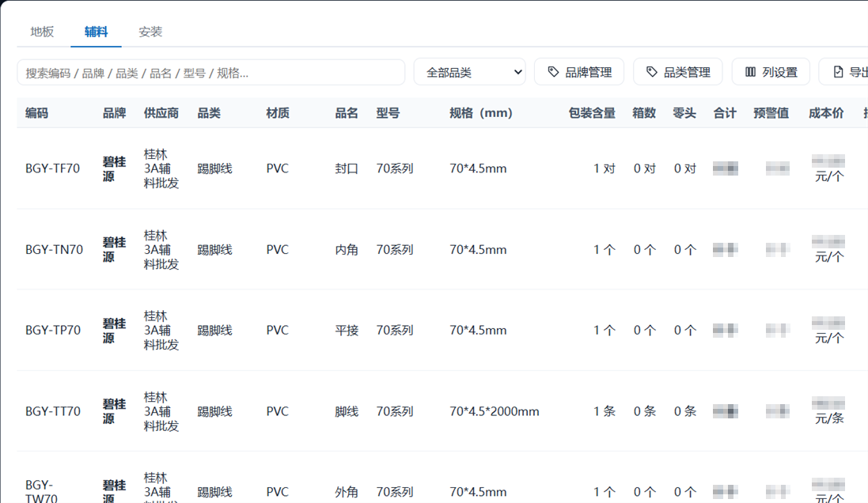The height and width of the screenshot is (503, 868).
Task: Click the 成本价 column header
Action: 826,113
